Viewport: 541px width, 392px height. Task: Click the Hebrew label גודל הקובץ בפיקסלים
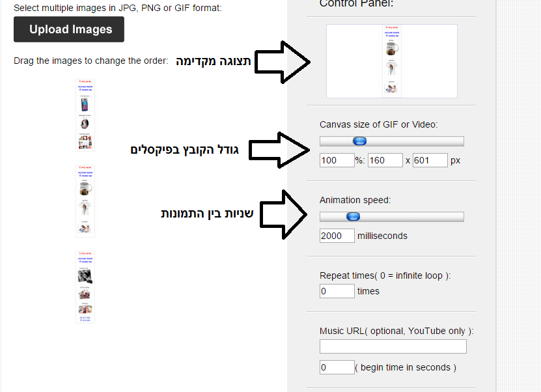click(x=184, y=150)
